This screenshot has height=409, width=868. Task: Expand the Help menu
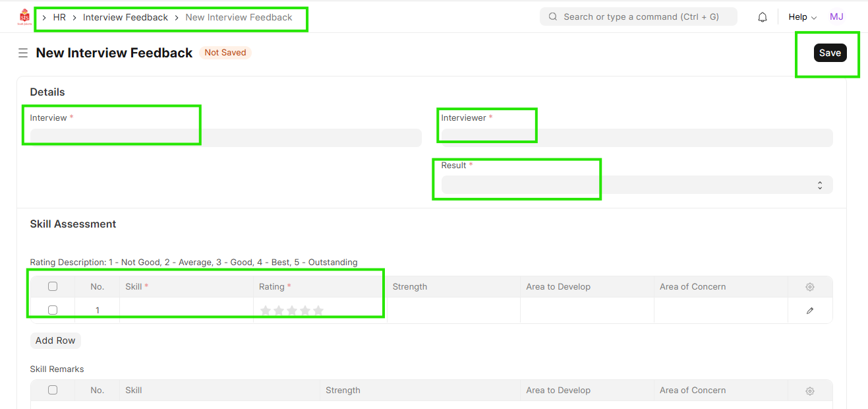pos(802,17)
